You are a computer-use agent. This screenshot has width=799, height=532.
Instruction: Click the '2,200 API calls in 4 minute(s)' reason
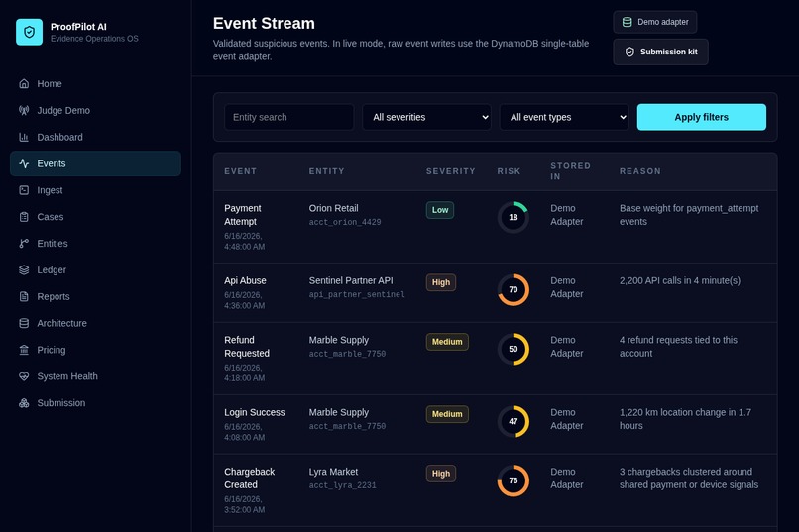click(x=680, y=280)
